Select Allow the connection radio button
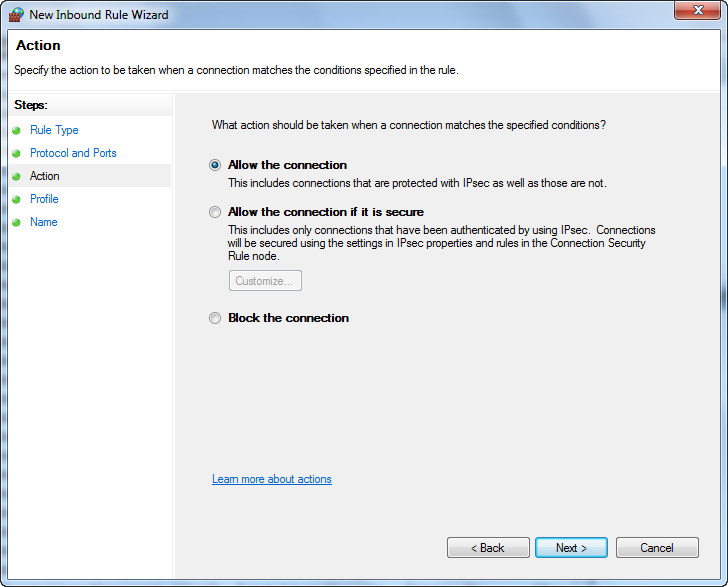 coord(214,165)
